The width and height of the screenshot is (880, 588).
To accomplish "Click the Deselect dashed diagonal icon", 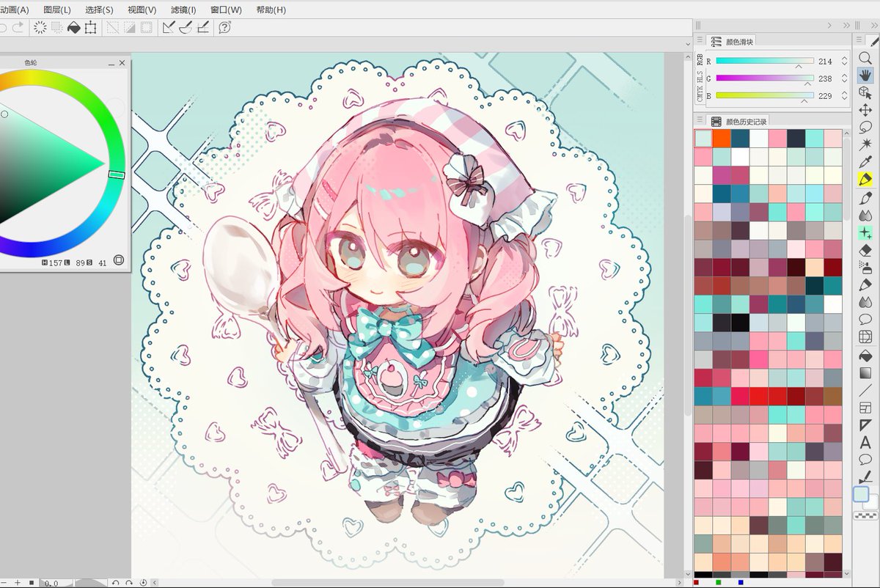I will [112, 27].
